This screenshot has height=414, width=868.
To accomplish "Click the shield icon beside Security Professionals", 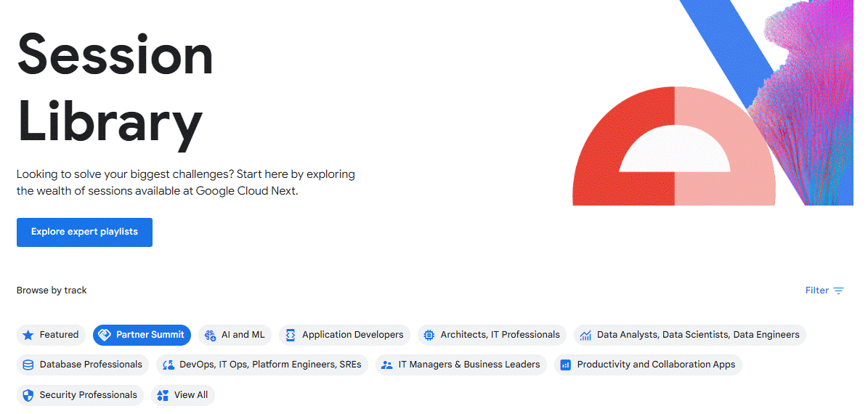I will [28, 395].
